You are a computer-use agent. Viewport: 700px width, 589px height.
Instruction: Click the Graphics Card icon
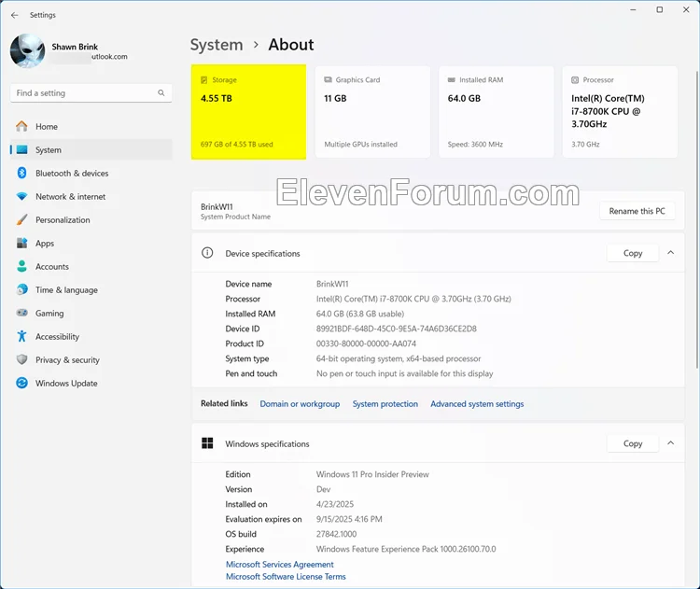(328, 80)
